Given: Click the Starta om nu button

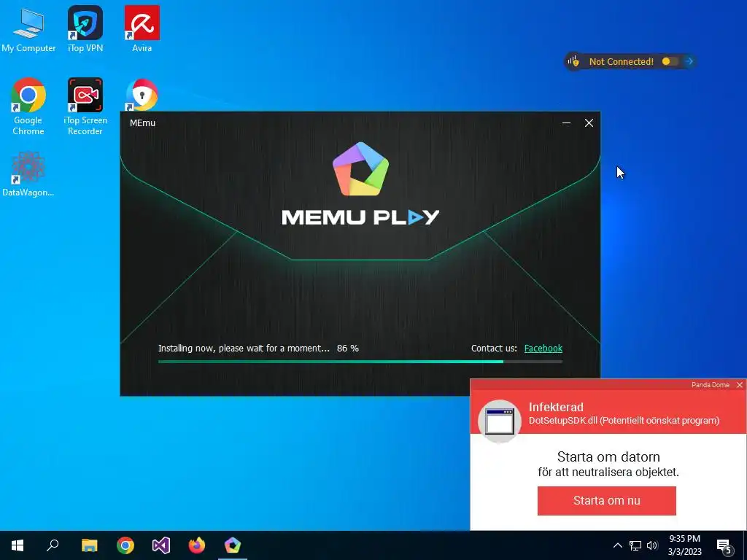Looking at the screenshot, I should click(606, 500).
